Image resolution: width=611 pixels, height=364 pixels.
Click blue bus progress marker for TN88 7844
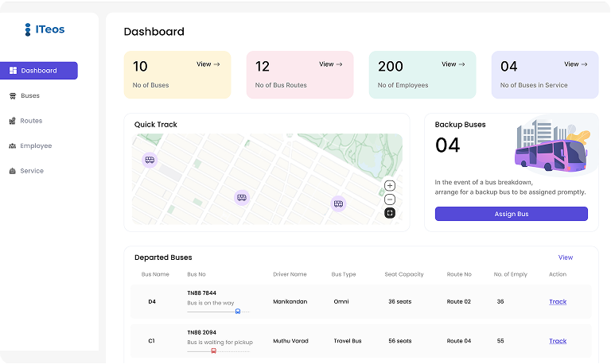[238, 312]
